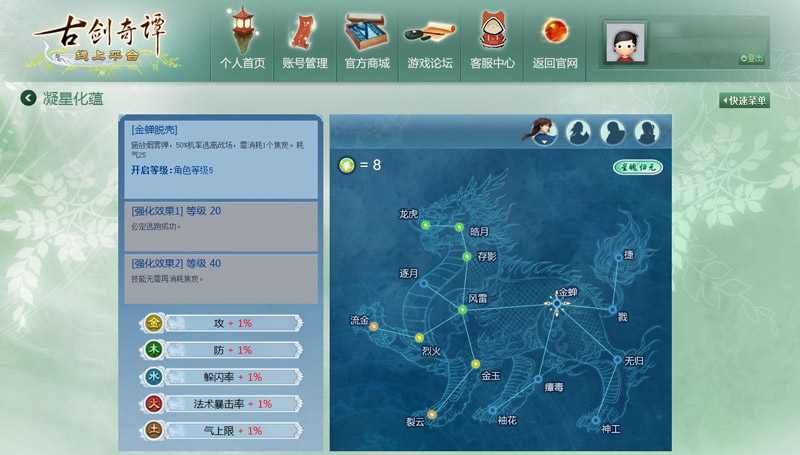Select the last silhouetted character slot
Image resolution: width=800 pixels, height=455 pixels.
click(646, 132)
